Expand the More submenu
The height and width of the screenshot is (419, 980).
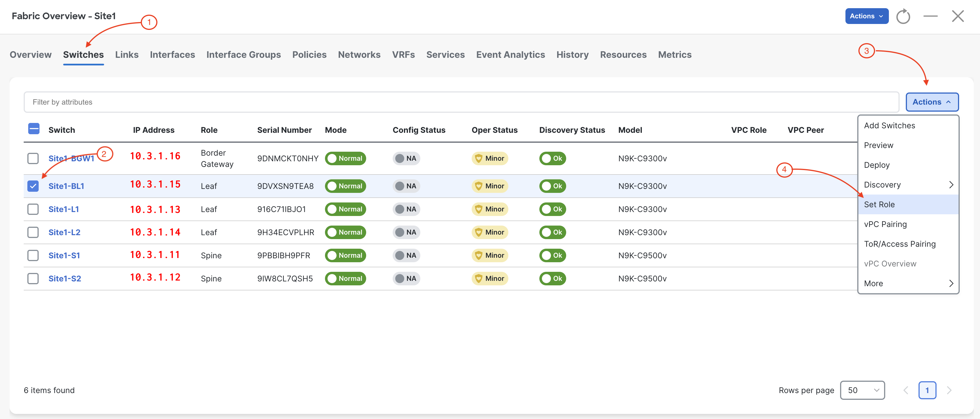(x=908, y=283)
